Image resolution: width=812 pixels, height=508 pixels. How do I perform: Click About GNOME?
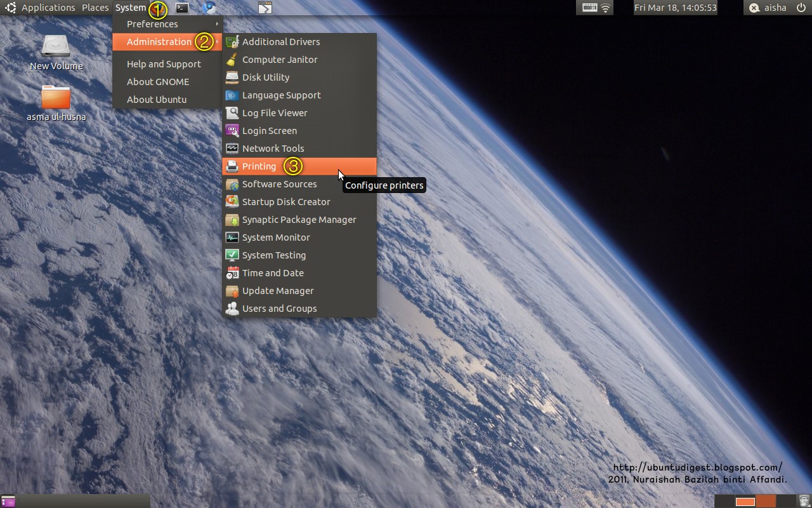tap(167, 82)
